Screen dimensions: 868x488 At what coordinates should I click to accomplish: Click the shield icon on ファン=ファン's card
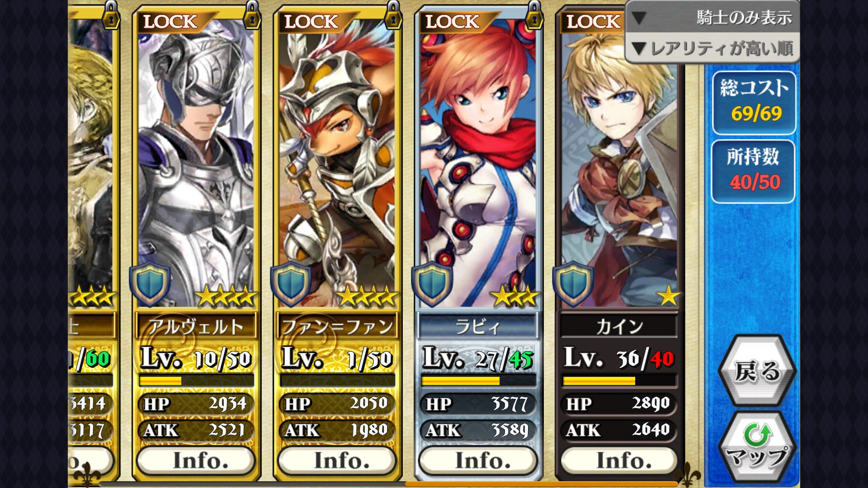(291, 284)
